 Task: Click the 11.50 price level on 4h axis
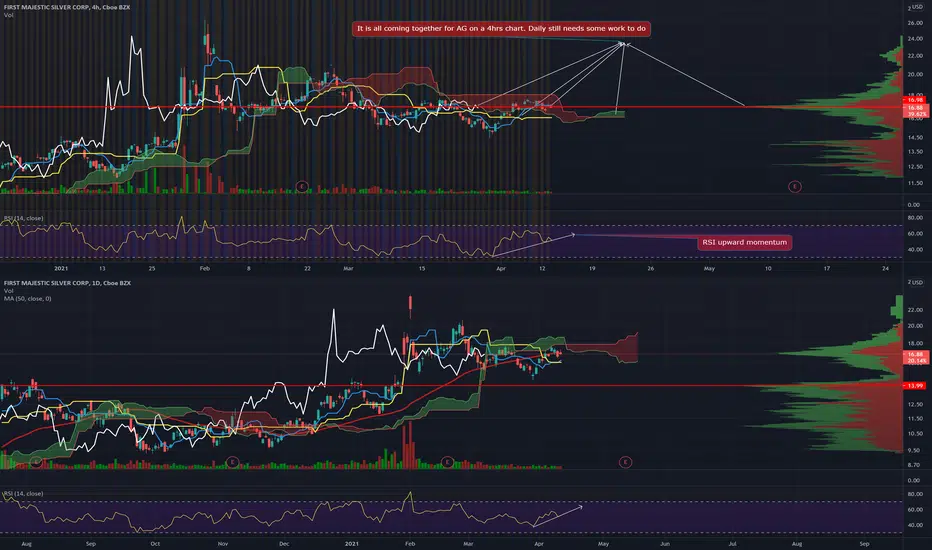[915, 183]
